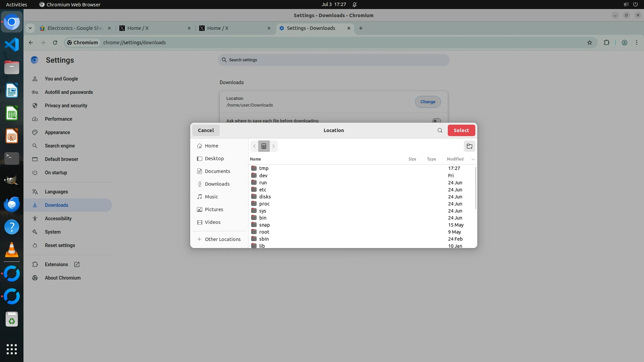This screenshot has height=362, width=644.
Task: Toggle the Modified column sort arrow
Action: 473,159
